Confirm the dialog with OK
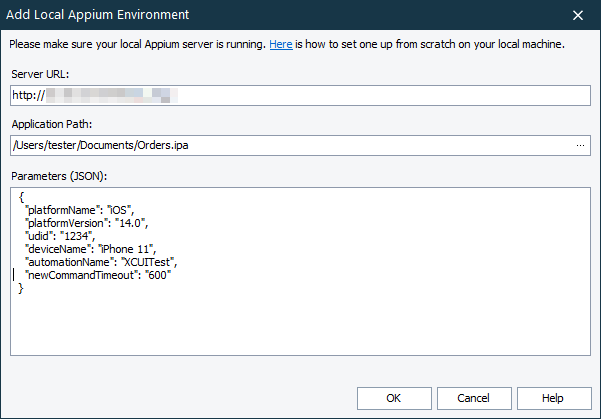 coord(394,398)
